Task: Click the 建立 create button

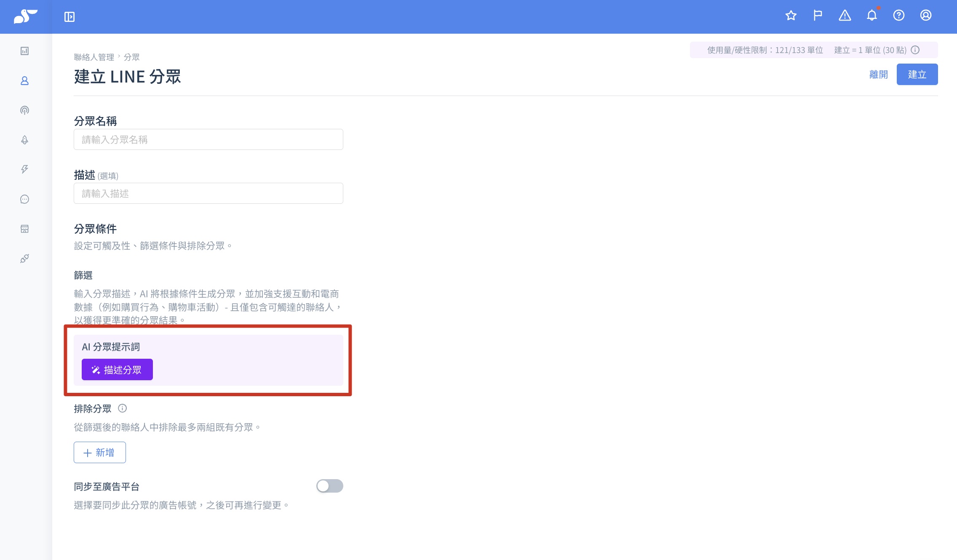Action: (x=917, y=75)
